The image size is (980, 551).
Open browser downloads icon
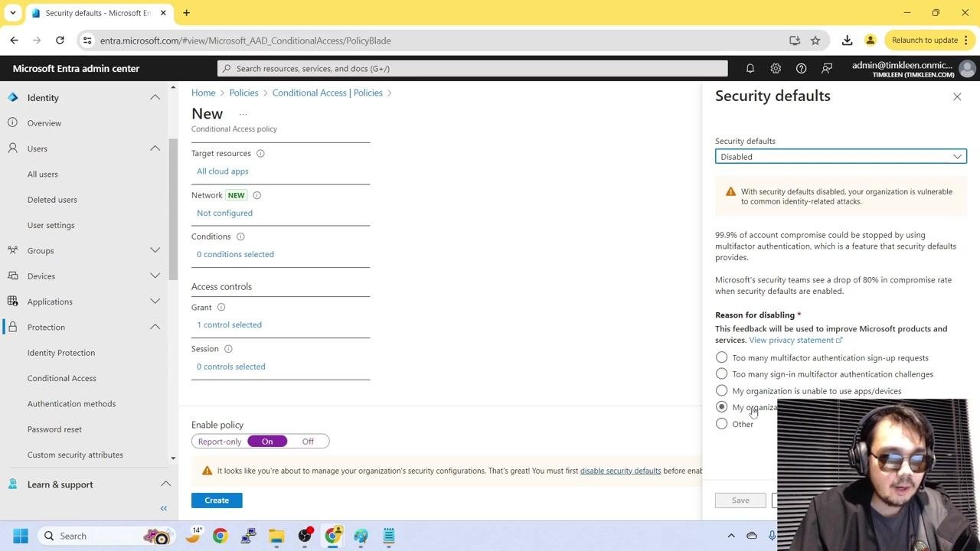tap(847, 40)
